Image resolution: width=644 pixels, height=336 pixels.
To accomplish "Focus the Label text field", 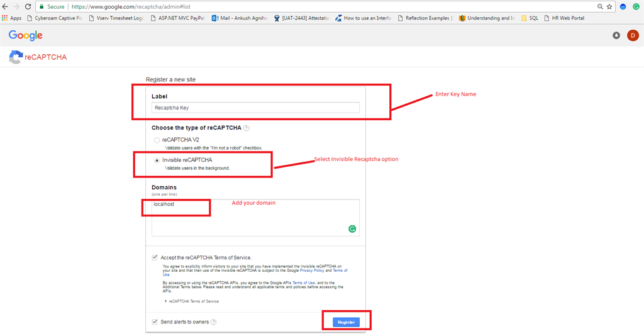I will [x=255, y=108].
